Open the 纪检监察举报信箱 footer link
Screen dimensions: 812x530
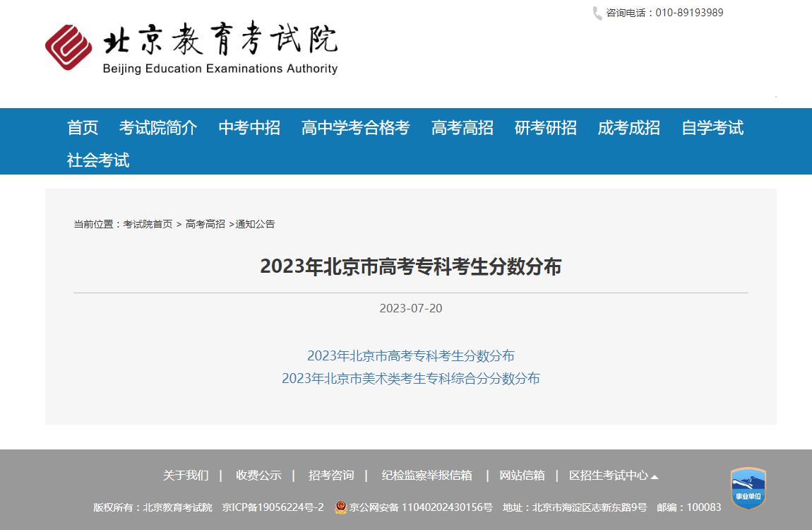point(426,475)
